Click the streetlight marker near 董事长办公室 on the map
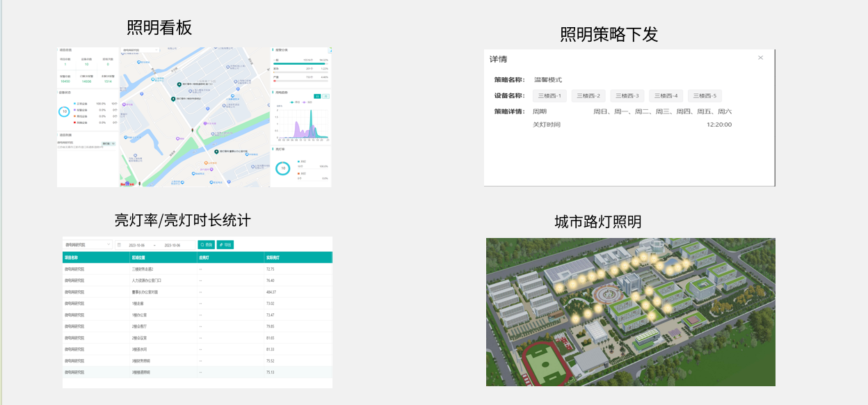 point(217,151)
